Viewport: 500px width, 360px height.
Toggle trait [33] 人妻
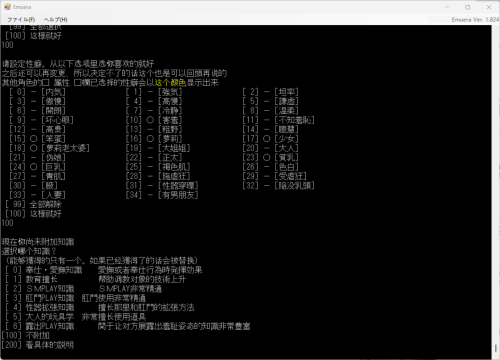37,194
